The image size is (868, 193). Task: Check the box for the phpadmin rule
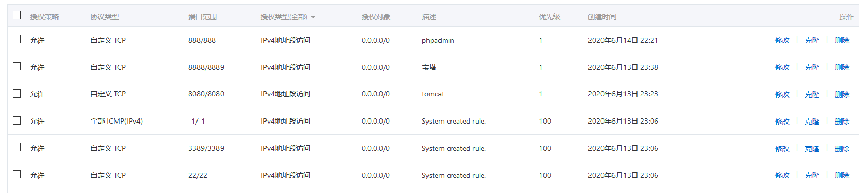[x=17, y=39]
